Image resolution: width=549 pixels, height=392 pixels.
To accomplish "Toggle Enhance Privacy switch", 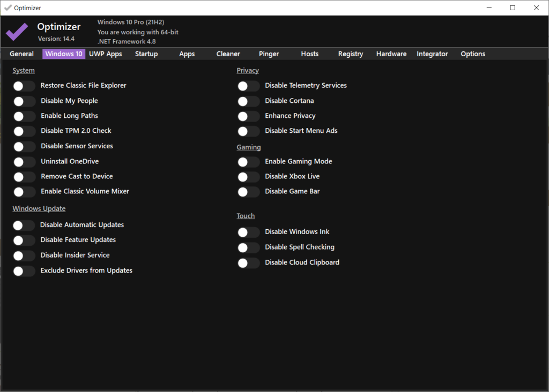I will [x=248, y=116].
